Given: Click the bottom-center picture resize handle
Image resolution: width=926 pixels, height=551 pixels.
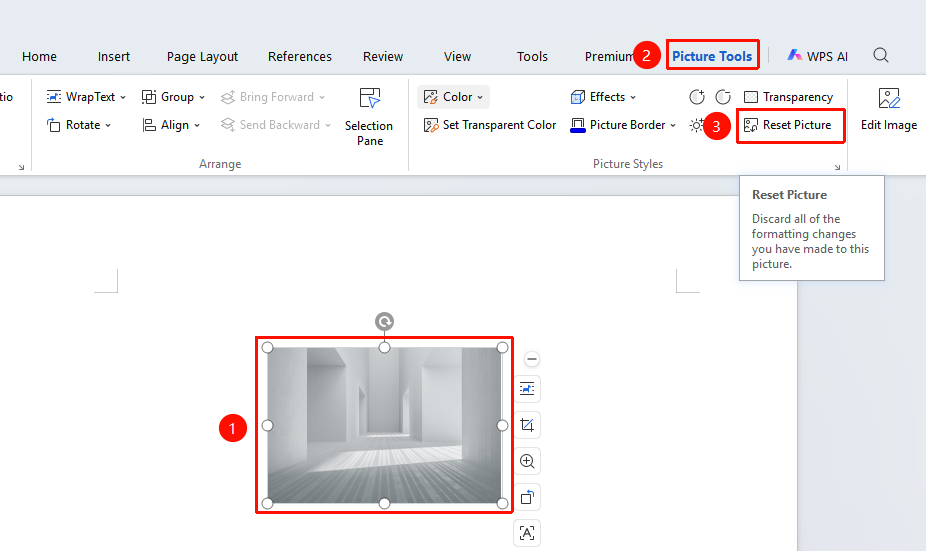Looking at the screenshot, I should click(384, 503).
